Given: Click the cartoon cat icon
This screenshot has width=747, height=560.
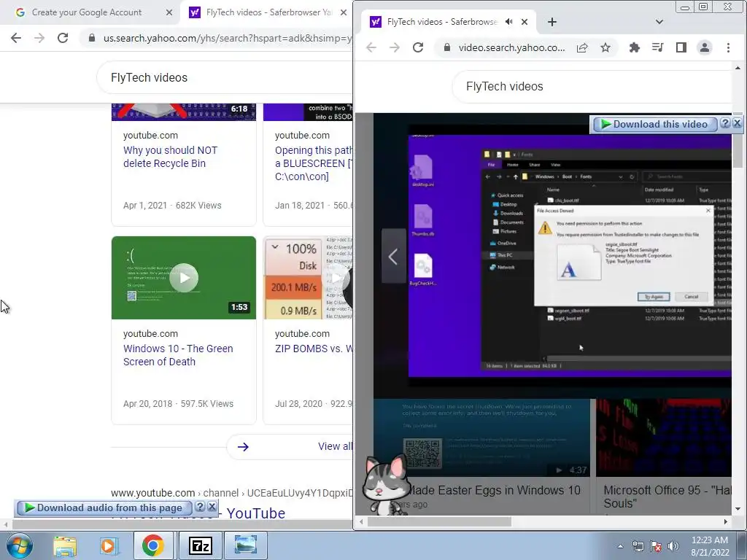Looking at the screenshot, I should (385, 485).
